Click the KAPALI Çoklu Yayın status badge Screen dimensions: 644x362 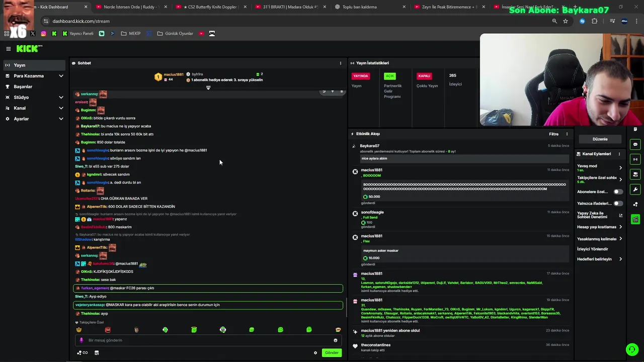pyautogui.click(x=424, y=76)
